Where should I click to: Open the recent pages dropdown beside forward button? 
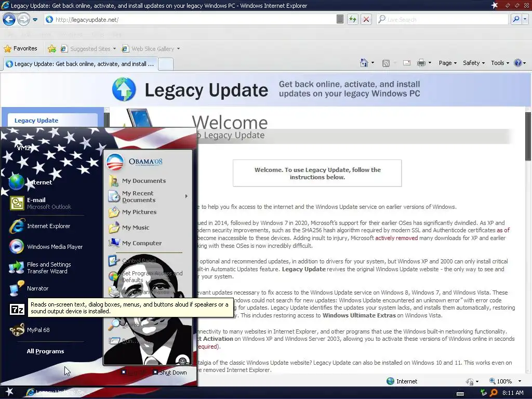coord(35,20)
